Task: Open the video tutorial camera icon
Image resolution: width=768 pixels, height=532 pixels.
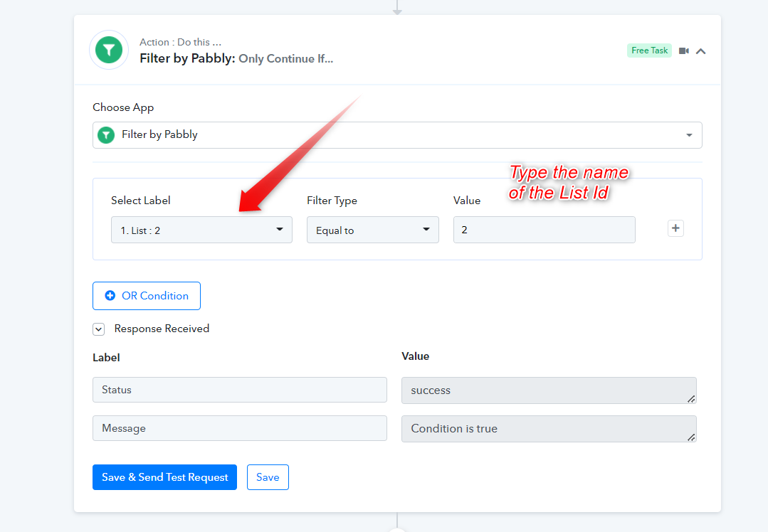Action: click(x=684, y=51)
